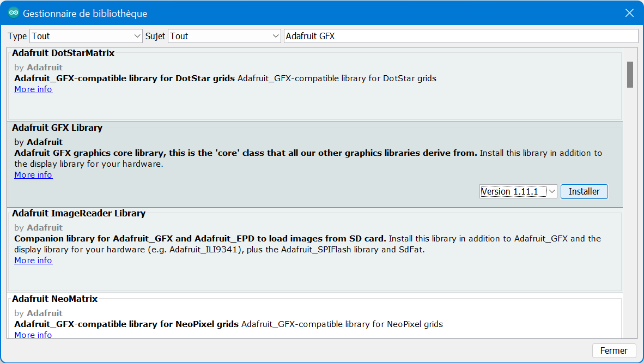Open More info for Adafruit ImageReader Library
Viewport: 644px width, 363px height.
[x=33, y=261]
